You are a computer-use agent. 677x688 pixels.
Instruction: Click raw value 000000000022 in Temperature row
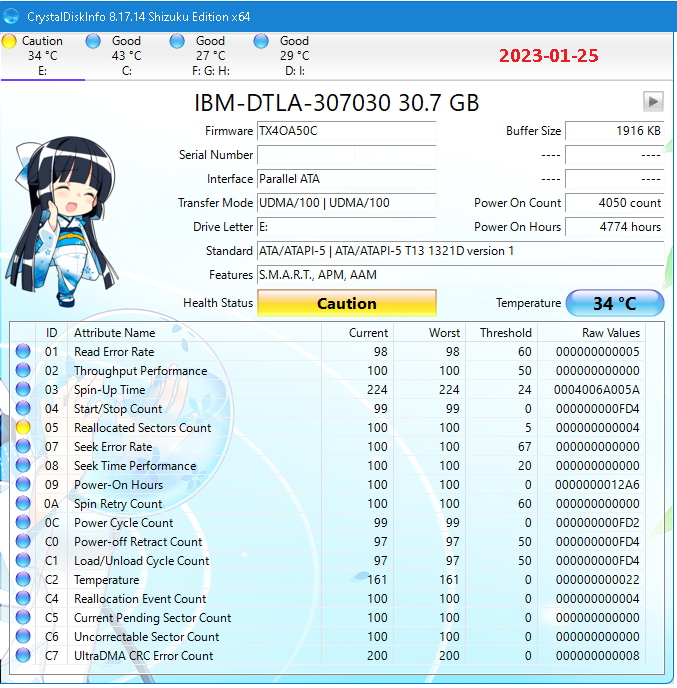coord(598,580)
